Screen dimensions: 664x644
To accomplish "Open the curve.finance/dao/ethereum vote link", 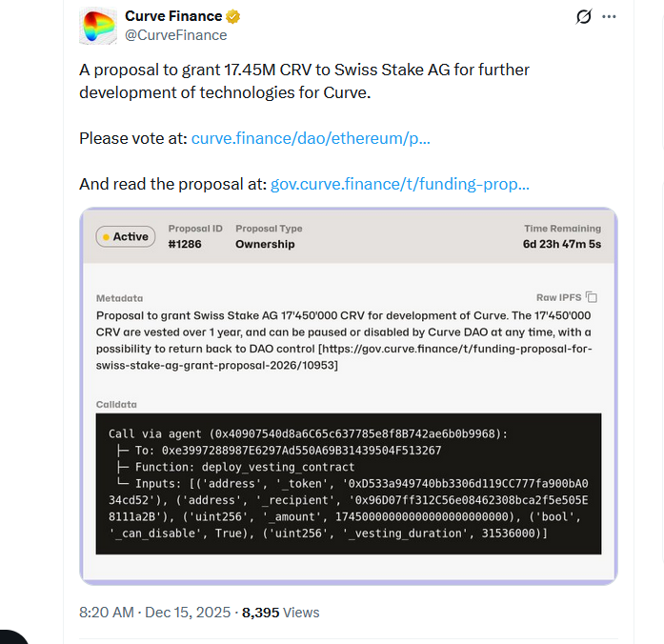I will (x=311, y=138).
